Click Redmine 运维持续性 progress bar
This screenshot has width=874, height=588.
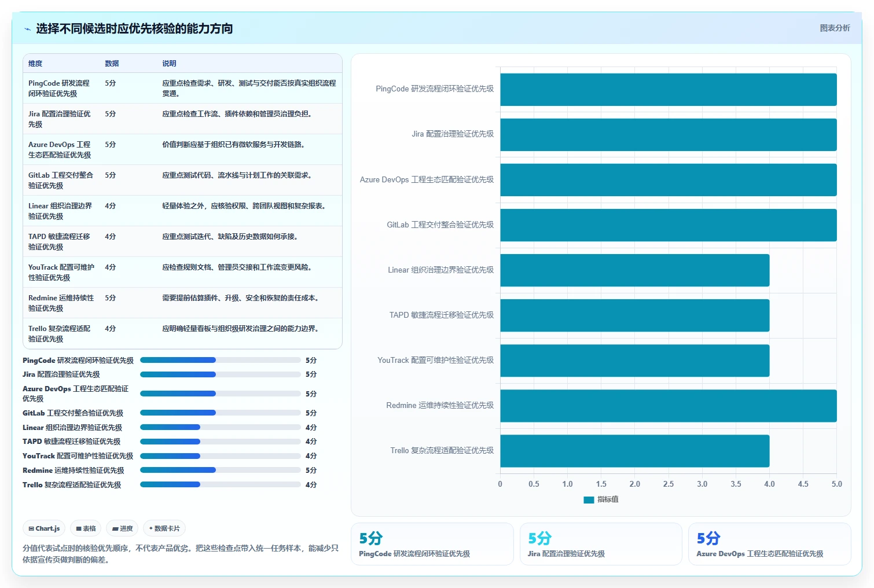pos(221,470)
